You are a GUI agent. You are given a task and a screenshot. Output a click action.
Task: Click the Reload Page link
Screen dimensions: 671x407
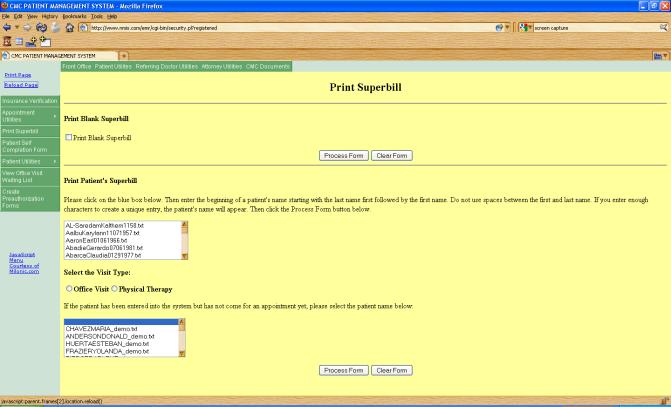[19, 85]
